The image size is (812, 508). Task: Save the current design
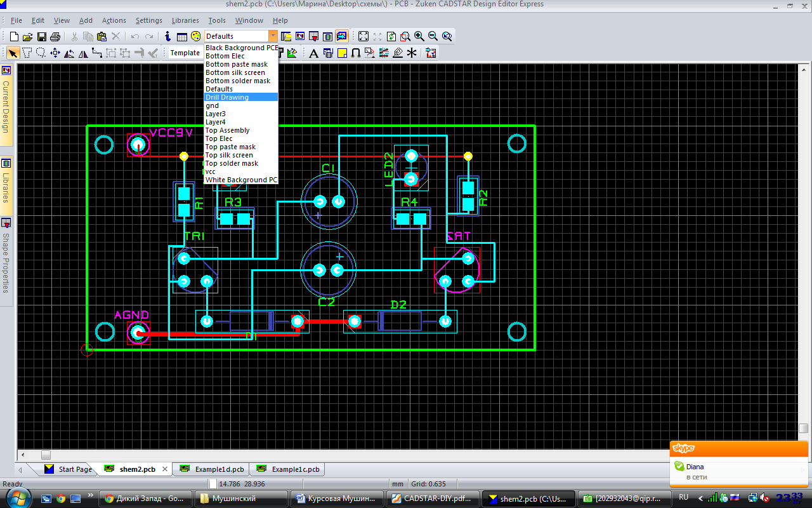(x=42, y=36)
